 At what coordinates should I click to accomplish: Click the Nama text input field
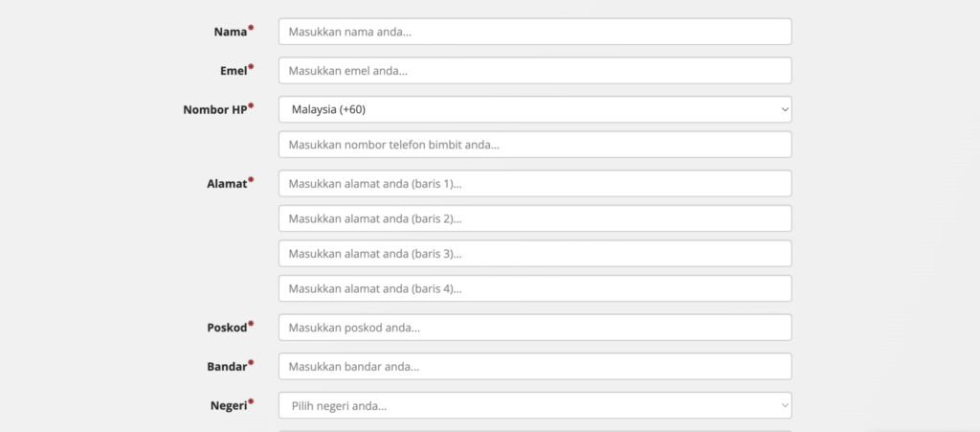click(x=534, y=32)
